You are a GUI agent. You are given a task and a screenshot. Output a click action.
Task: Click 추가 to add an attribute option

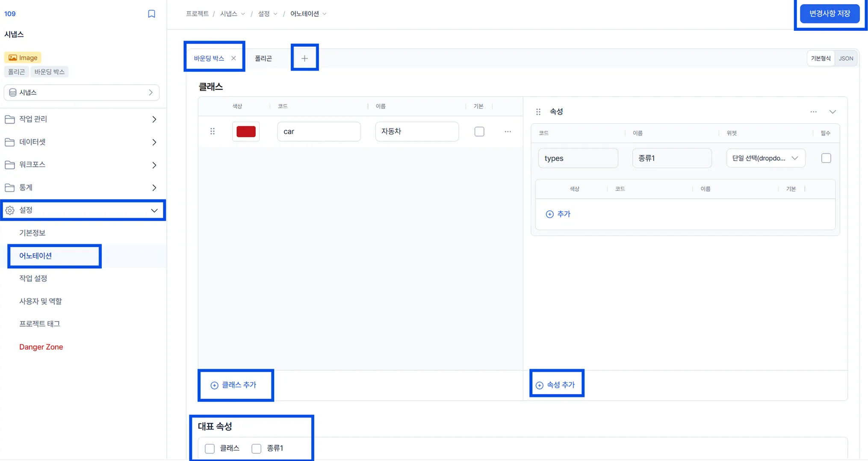558,214
